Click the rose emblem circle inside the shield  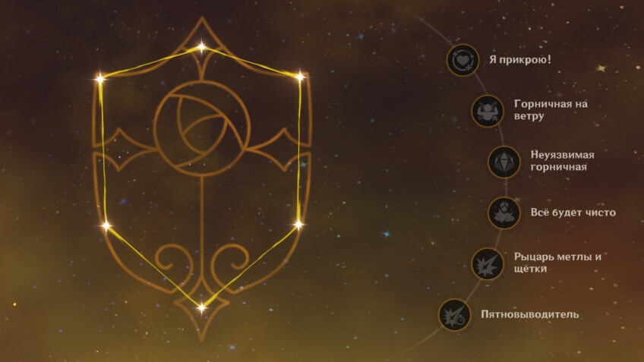pyautogui.click(x=202, y=128)
